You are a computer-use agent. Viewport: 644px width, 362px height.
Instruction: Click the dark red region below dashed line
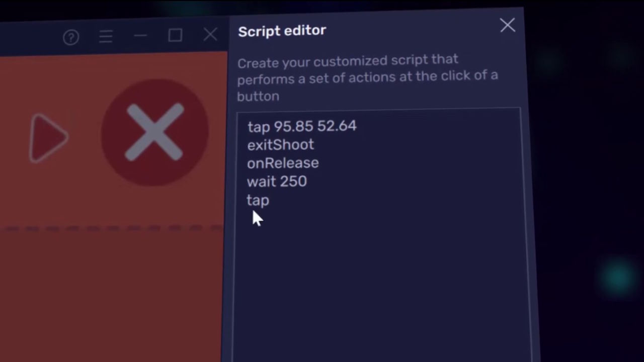(111, 297)
